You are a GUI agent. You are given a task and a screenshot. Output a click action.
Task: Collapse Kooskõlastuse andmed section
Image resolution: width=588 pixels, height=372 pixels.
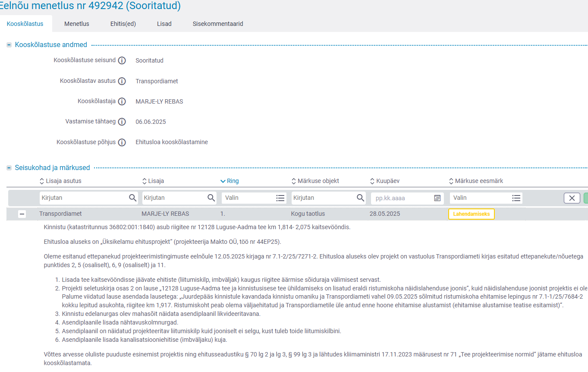coord(9,45)
